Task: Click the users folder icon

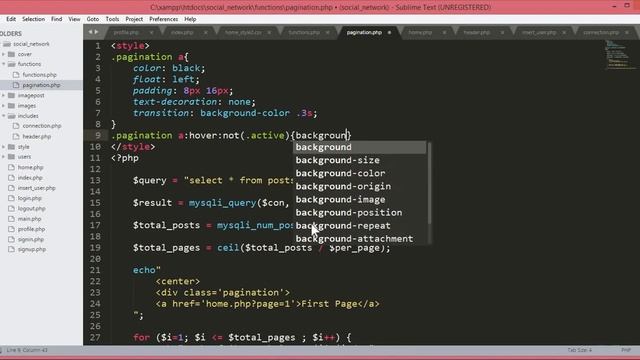Action: [x=11, y=157]
